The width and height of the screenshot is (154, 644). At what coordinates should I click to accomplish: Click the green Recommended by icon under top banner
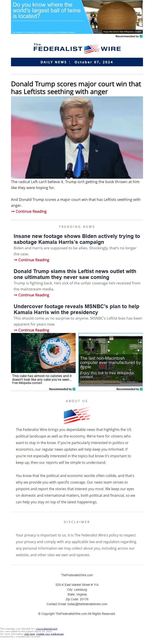141,36
